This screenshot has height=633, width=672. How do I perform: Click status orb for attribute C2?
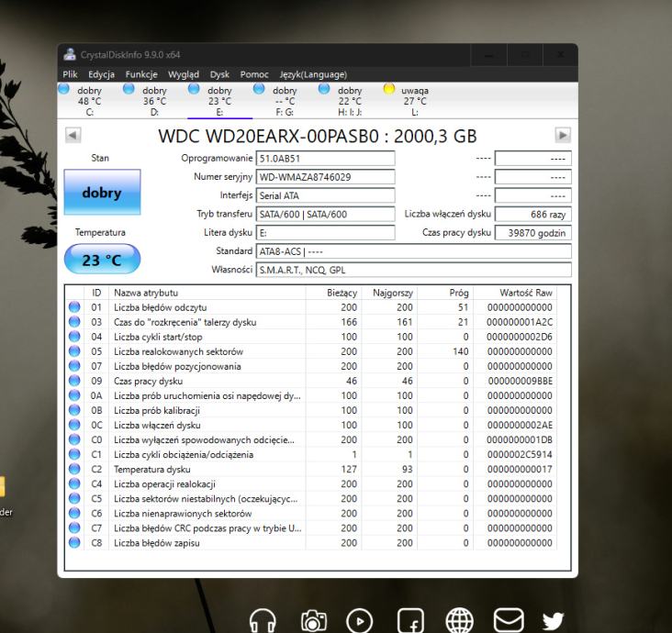click(x=74, y=469)
